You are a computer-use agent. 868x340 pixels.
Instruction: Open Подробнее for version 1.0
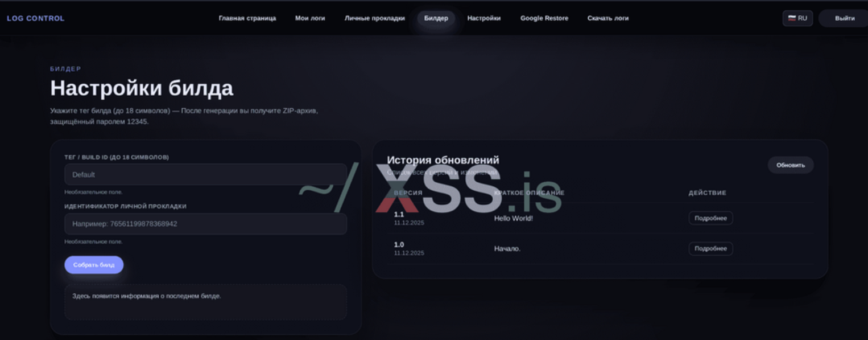pyautogui.click(x=710, y=249)
